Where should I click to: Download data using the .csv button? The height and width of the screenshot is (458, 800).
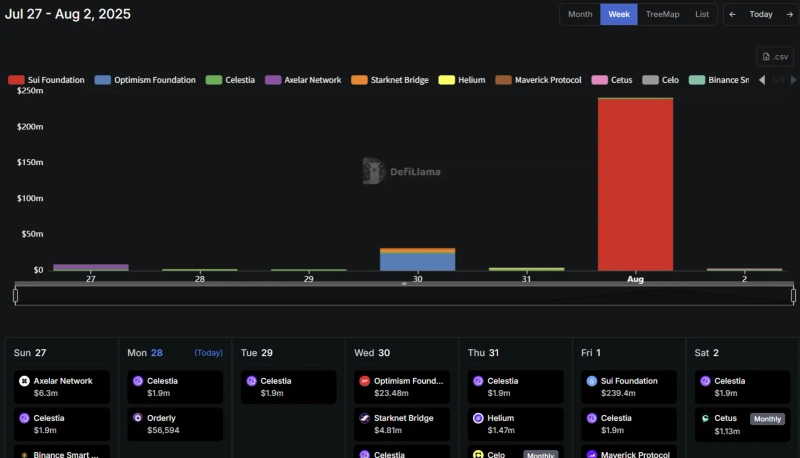(775, 57)
